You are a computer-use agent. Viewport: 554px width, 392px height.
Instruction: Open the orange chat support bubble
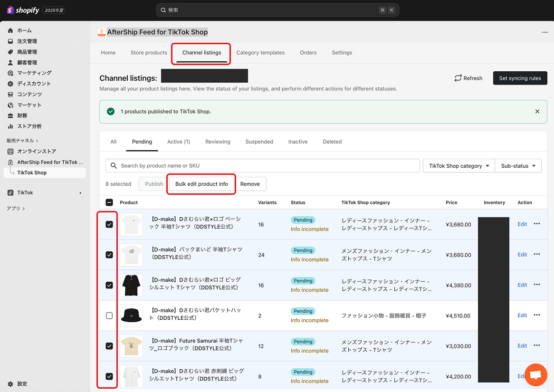pos(535,375)
